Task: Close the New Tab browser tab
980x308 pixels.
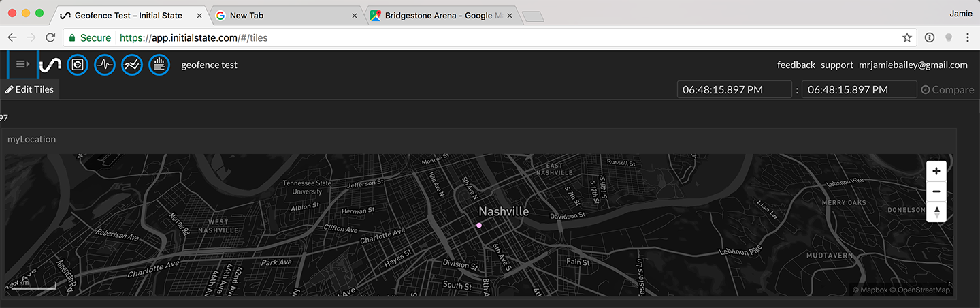Action: pyautogui.click(x=355, y=15)
